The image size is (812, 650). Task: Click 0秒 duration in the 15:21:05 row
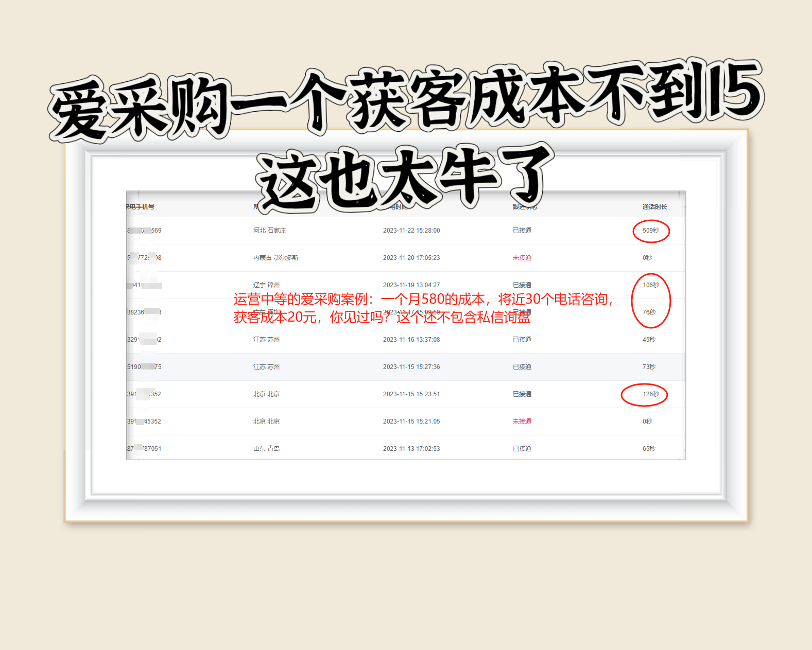[647, 421]
